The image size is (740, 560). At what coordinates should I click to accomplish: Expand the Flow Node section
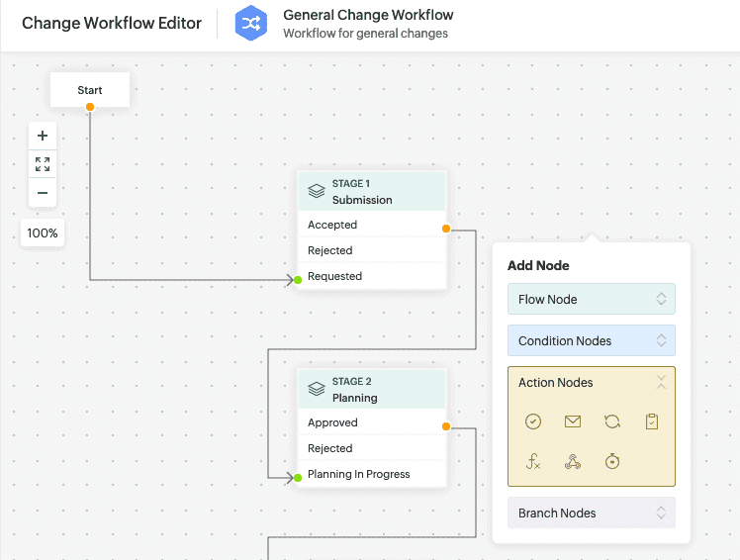591,299
